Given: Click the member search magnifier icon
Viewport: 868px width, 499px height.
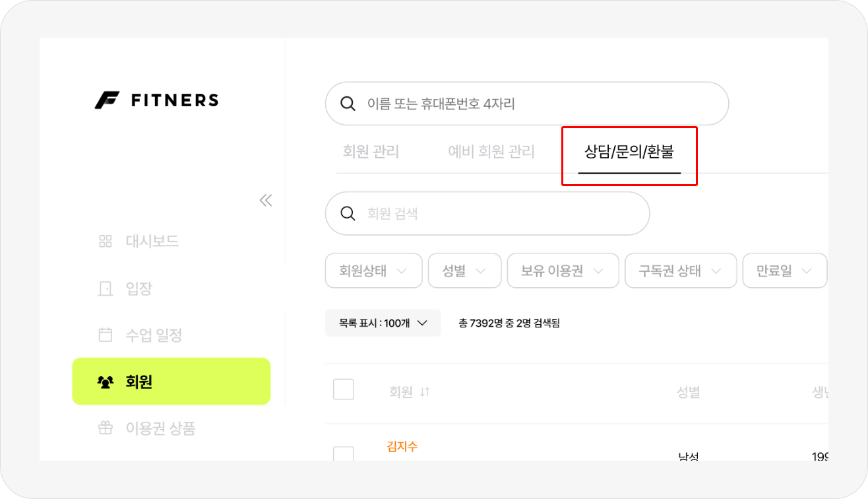Looking at the screenshot, I should pos(347,213).
